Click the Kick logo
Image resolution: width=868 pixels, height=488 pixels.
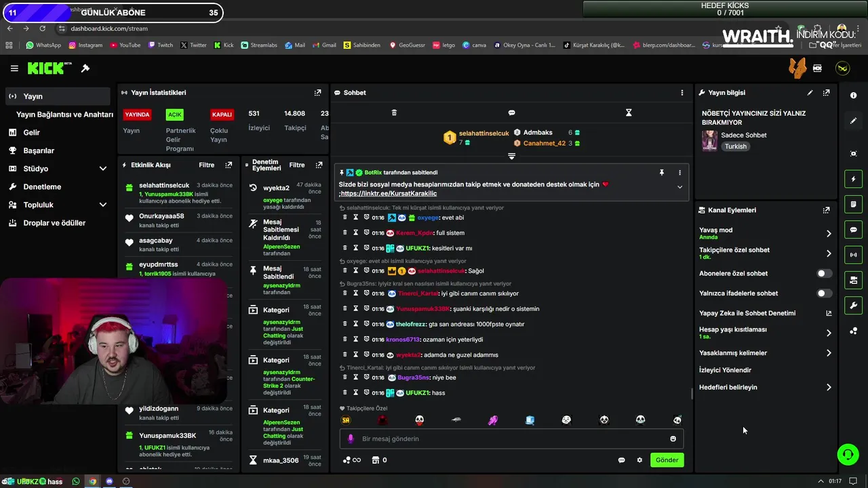coord(50,68)
